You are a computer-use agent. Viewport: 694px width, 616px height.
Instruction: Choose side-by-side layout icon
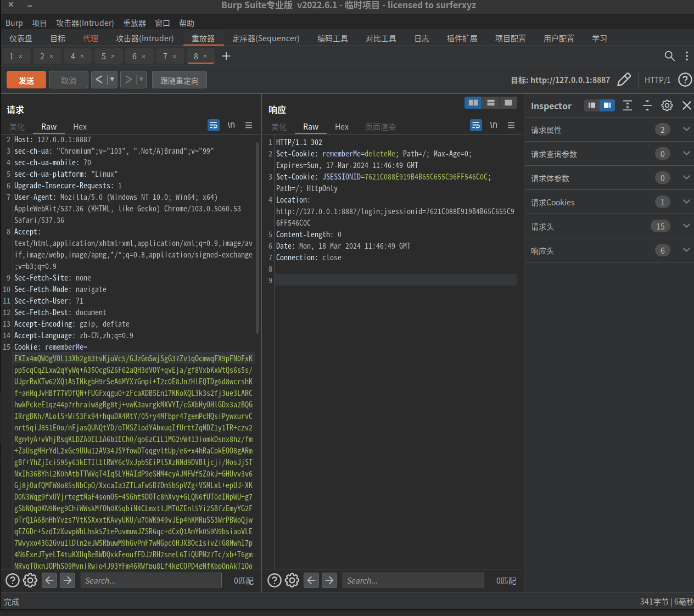(x=473, y=103)
